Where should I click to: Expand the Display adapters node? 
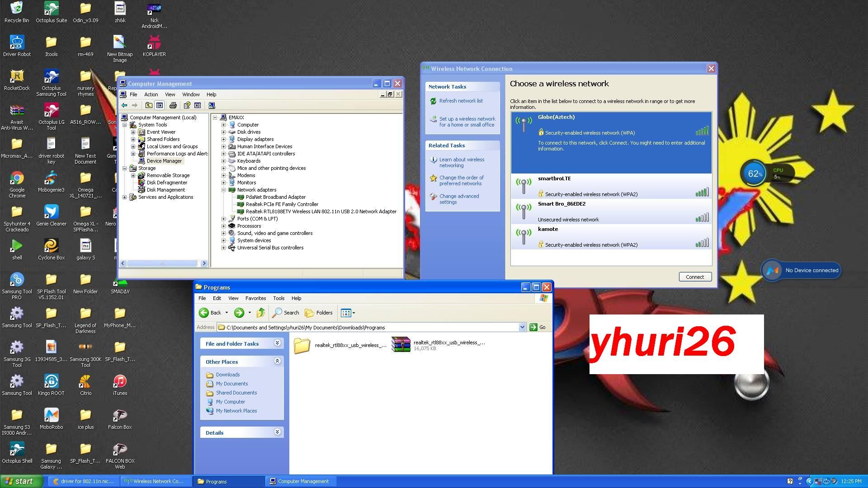[223, 139]
